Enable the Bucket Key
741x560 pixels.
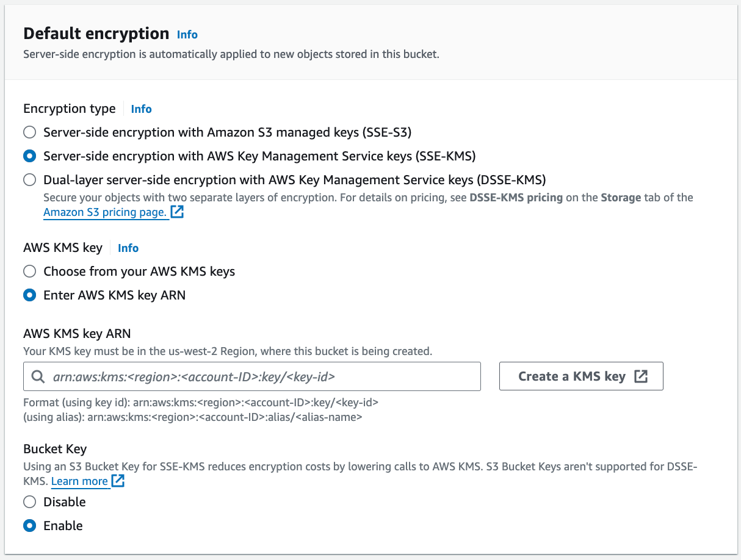(29, 525)
